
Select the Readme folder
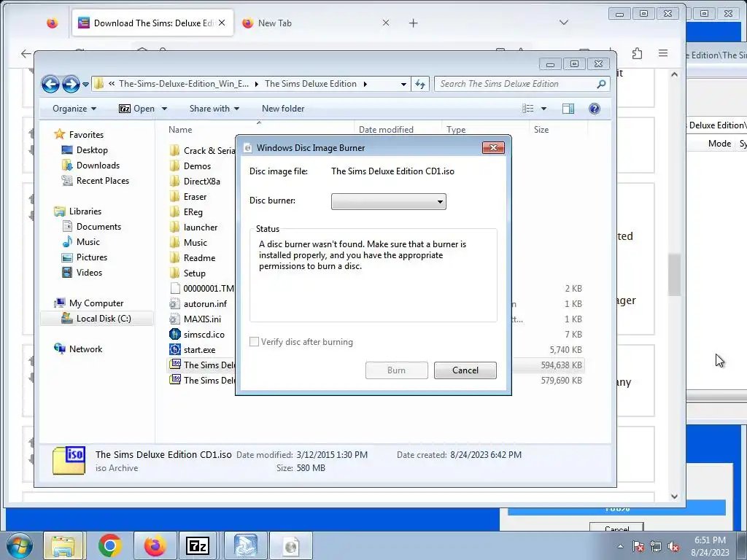[199, 258]
